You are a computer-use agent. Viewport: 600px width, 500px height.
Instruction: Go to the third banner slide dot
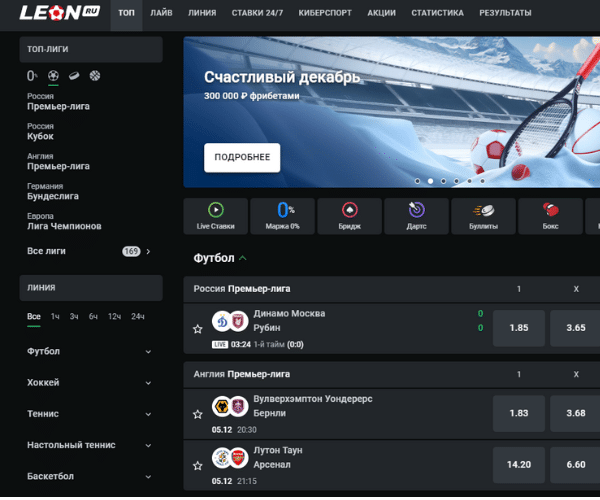[443, 181]
